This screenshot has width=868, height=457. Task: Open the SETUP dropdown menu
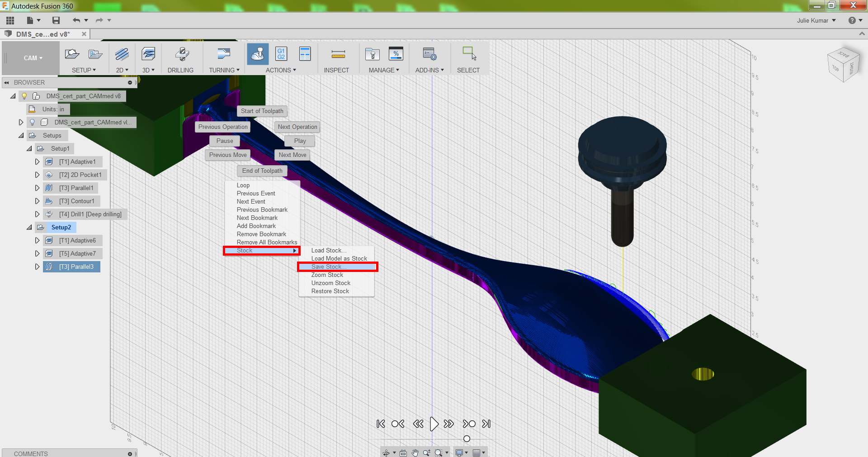coord(84,70)
